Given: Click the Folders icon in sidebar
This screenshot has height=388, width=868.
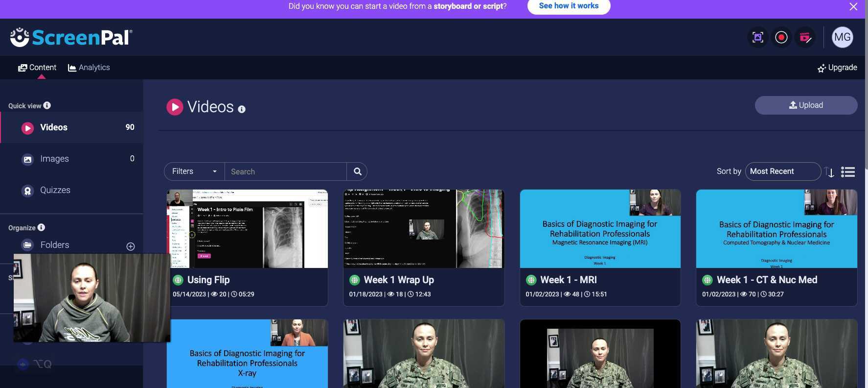Looking at the screenshot, I should 28,245.
